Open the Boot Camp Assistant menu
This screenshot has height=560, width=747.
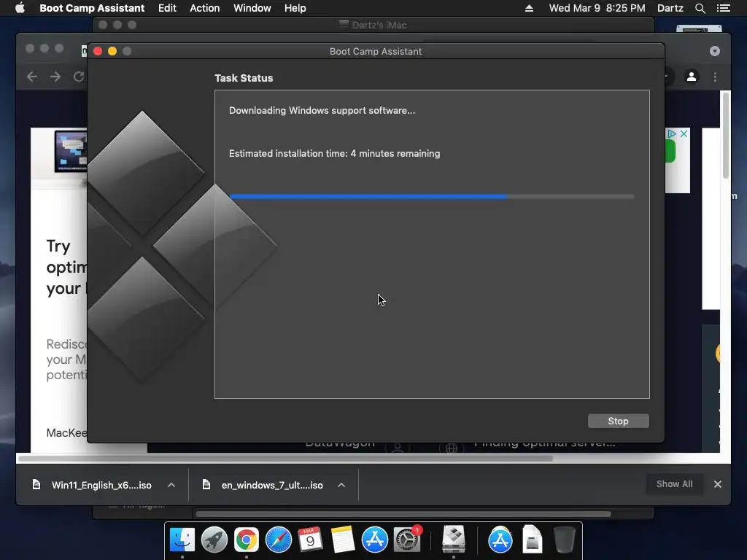coord(92,8)
